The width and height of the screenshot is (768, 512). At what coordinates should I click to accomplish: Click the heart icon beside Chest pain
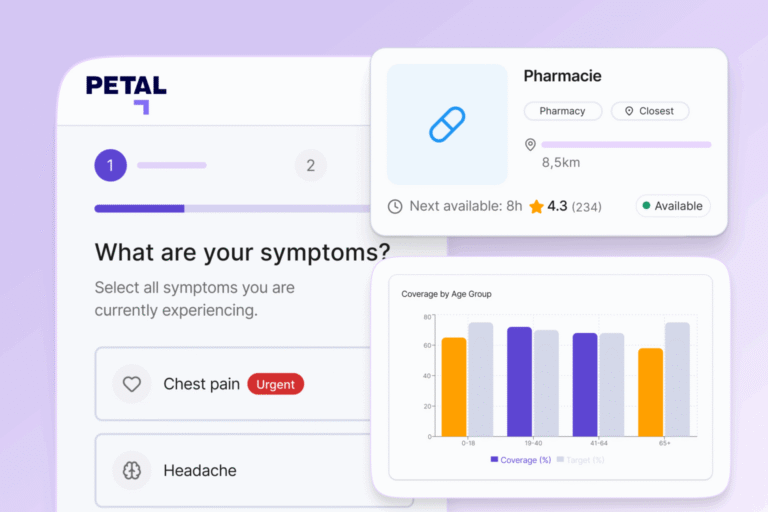click(131, 384)
